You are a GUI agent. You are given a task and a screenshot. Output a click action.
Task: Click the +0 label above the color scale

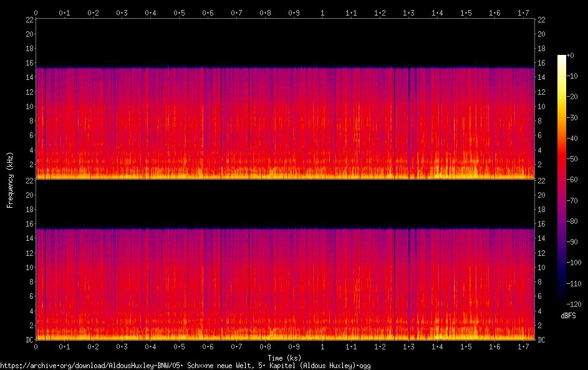571,56
